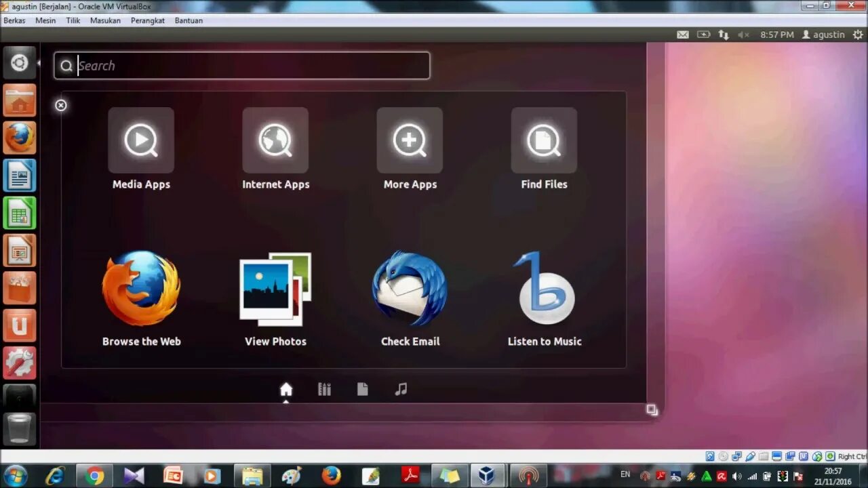Open Windows network signal tray icon
The image size is (868, 488).
click(x=752, y=476)
